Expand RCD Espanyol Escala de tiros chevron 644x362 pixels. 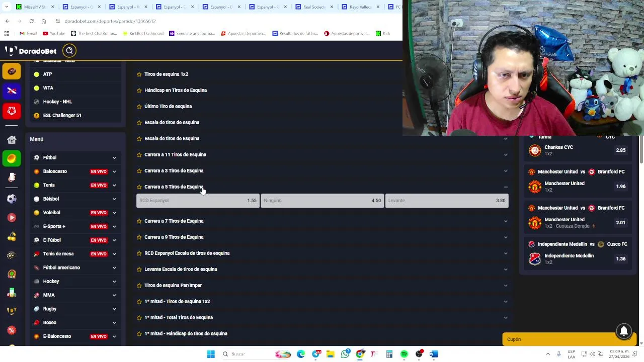coord(506,253)
